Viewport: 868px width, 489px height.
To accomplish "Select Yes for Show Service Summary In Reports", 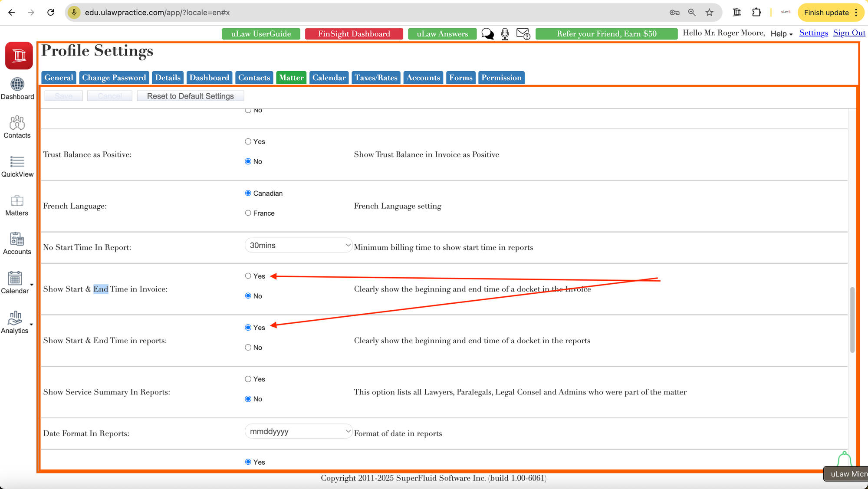I will pyautogui.click(x=248, y=379).
